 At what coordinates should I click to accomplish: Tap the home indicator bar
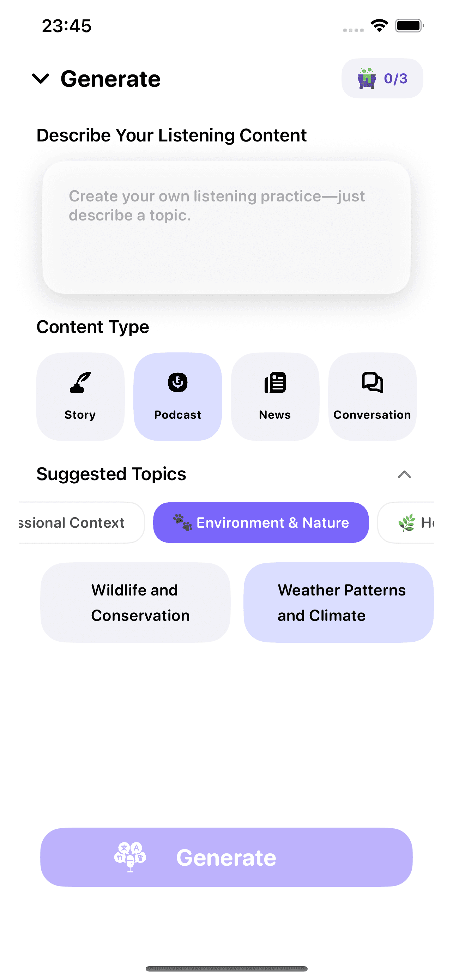pos(226,969)
